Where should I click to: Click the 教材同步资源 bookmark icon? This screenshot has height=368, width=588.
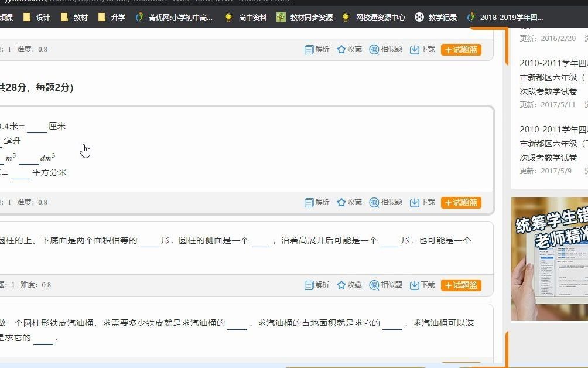[281, 17]
